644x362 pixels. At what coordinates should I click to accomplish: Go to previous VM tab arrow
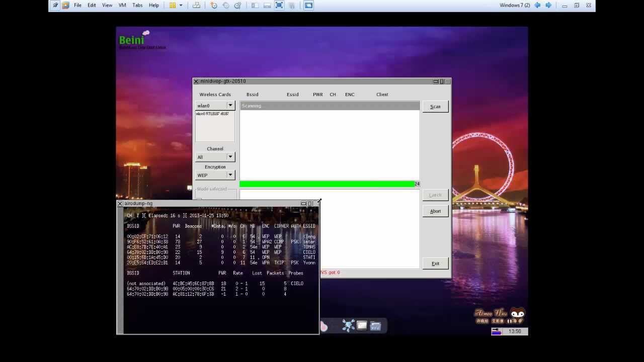(537, 5)
